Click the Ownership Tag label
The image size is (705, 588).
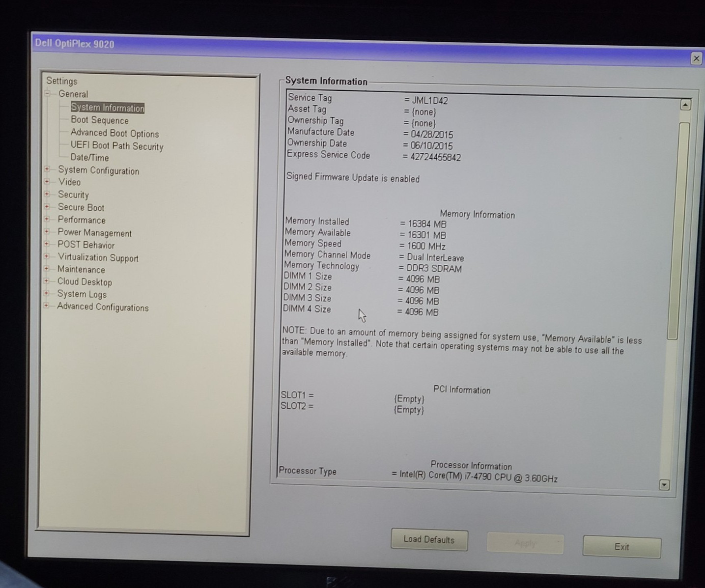pyautogui.click(x=315, y=120)
